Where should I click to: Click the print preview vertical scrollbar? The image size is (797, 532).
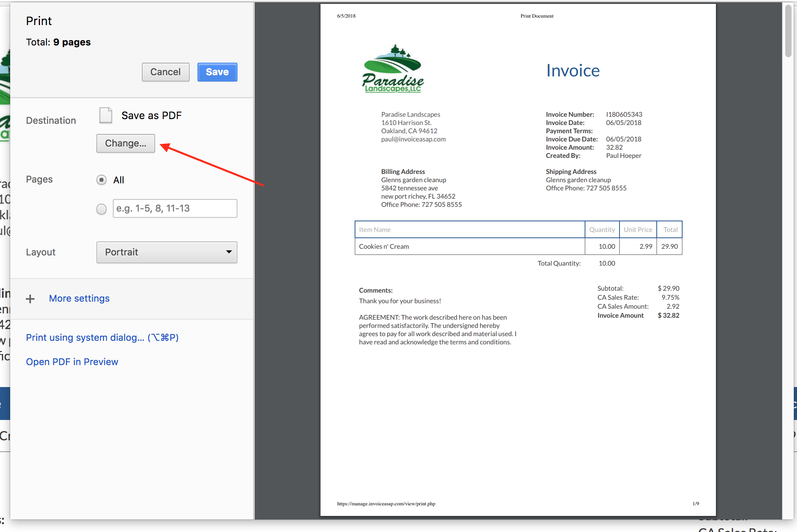(x=789, y=31)
